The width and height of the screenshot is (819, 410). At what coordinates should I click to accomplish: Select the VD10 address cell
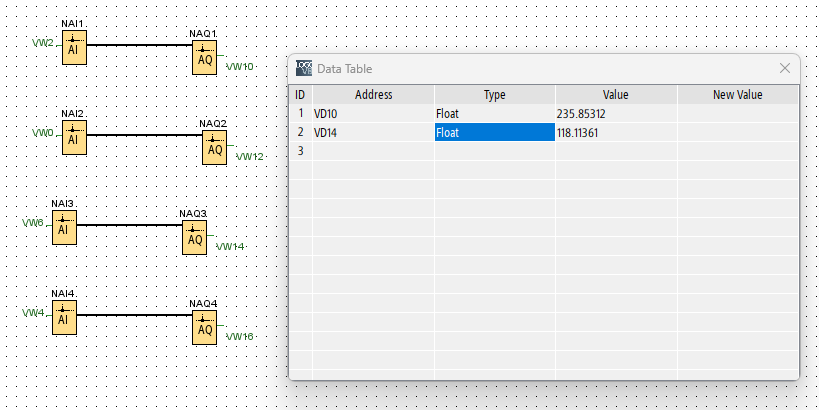point(373,113)
